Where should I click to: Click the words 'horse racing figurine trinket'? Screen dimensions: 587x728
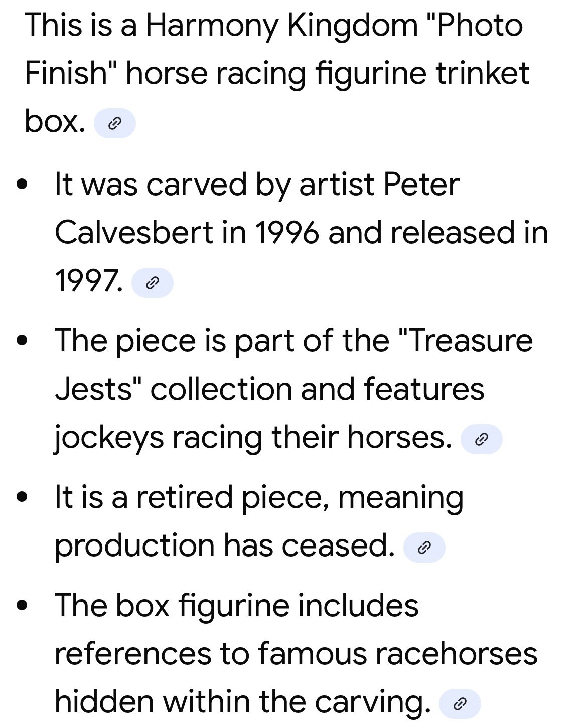point(327,73)
